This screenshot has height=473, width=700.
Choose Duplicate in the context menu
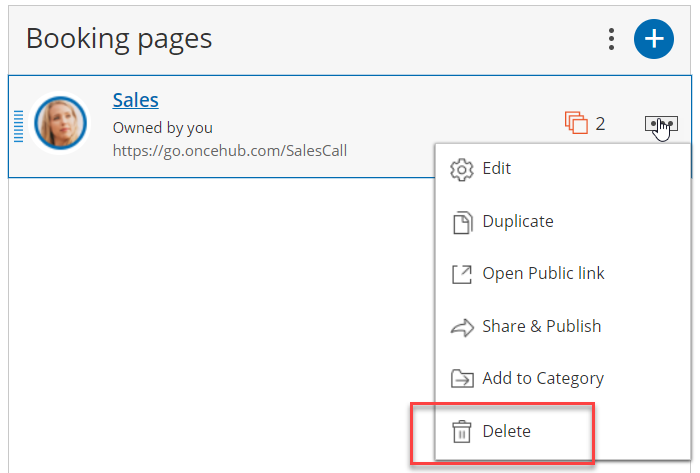(517, 222)
